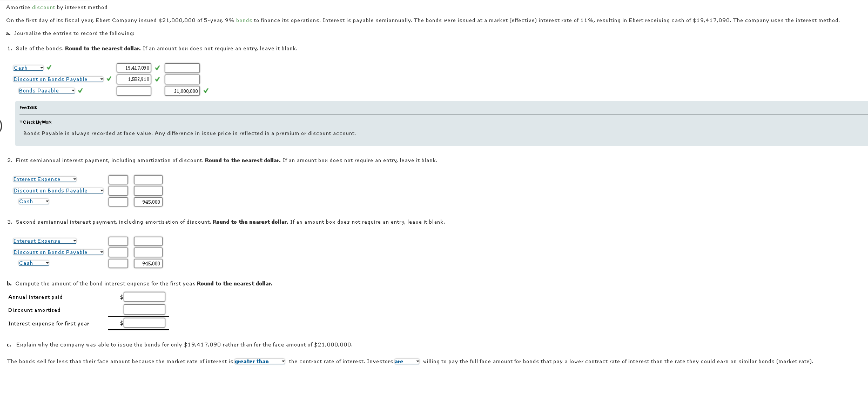The width and height of the screenshot is (868, 407).
Task: Click the Interest expense for first year field
Action: tap(144, 323)
